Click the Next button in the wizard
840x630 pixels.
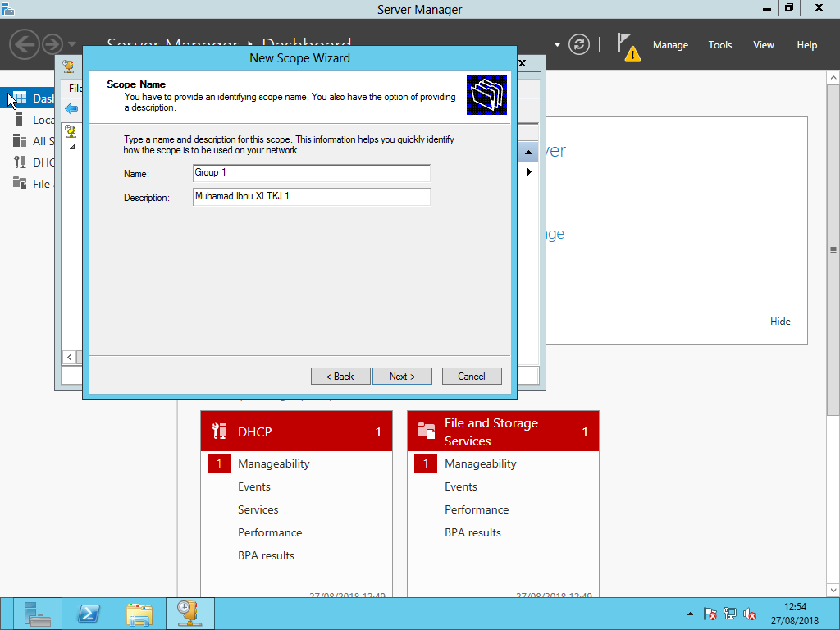click(x=402, y=376)
